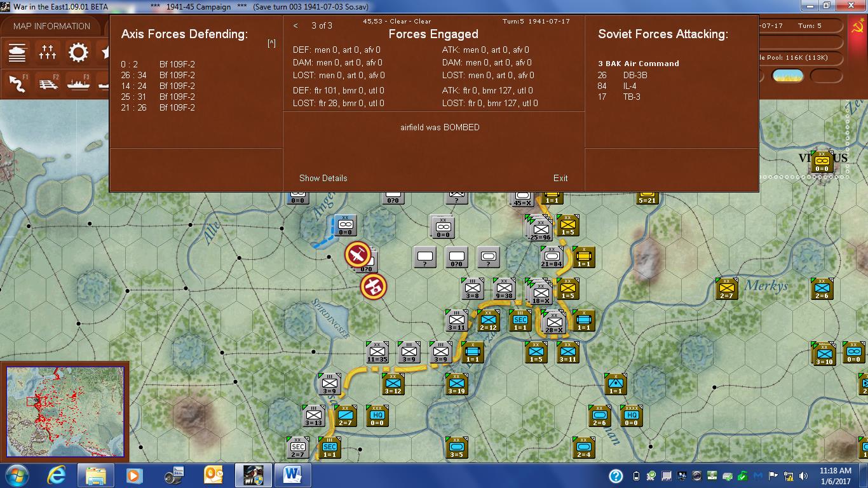This screenshot has width=868, height=488.
Task: Select naval transport mode F3 ship icon
Action: 78,83
